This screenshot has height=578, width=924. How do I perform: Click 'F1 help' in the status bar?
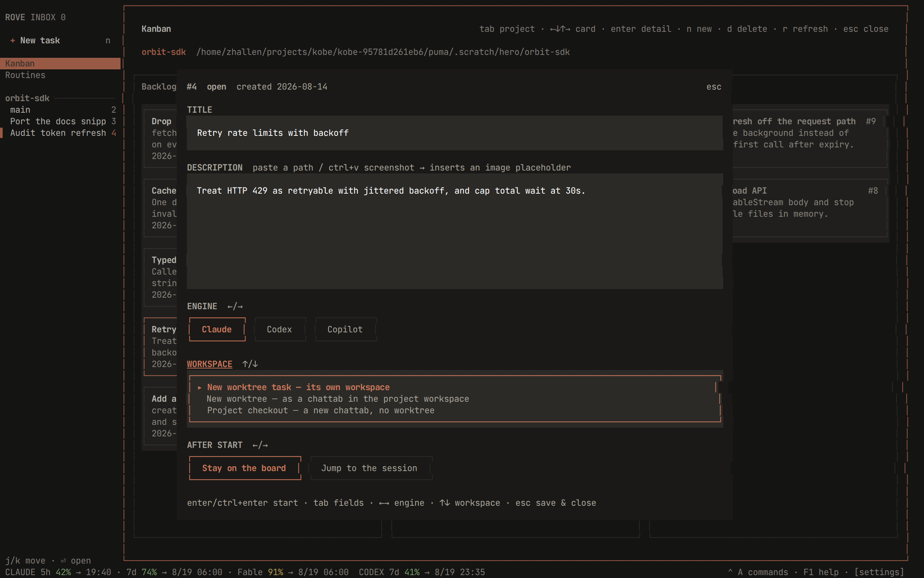821,572
